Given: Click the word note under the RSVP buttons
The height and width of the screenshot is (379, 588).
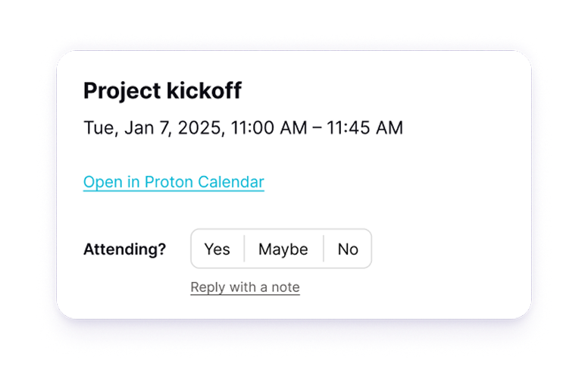Looking at the screenshot, I should click(x=286, y=287).
